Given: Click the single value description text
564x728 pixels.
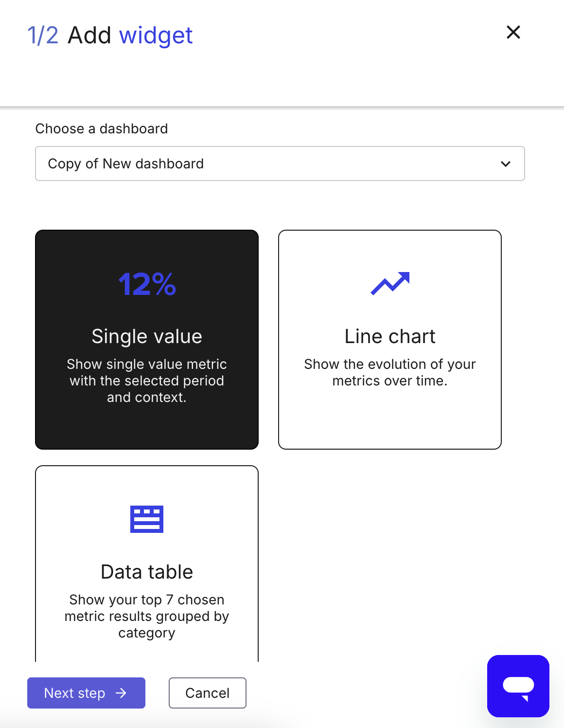Looking at the screenshot, I should (x=147, y=381).
